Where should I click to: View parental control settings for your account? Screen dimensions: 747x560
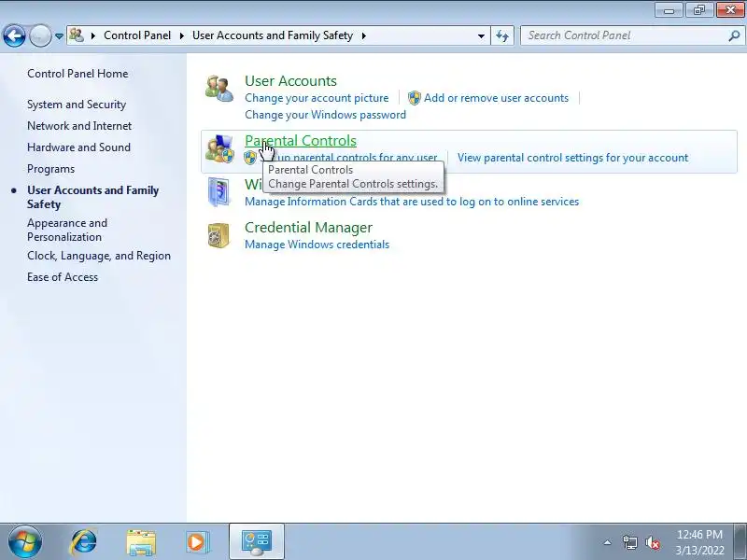click(572, 158)
